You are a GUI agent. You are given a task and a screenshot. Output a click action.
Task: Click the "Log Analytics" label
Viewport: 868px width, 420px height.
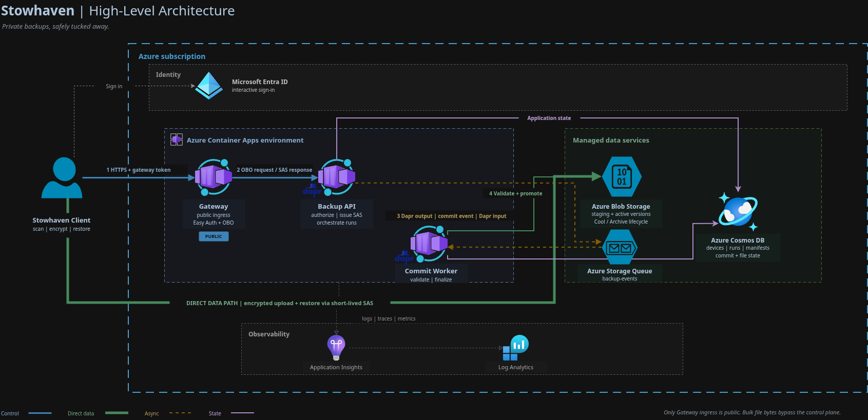coord(516,368)
